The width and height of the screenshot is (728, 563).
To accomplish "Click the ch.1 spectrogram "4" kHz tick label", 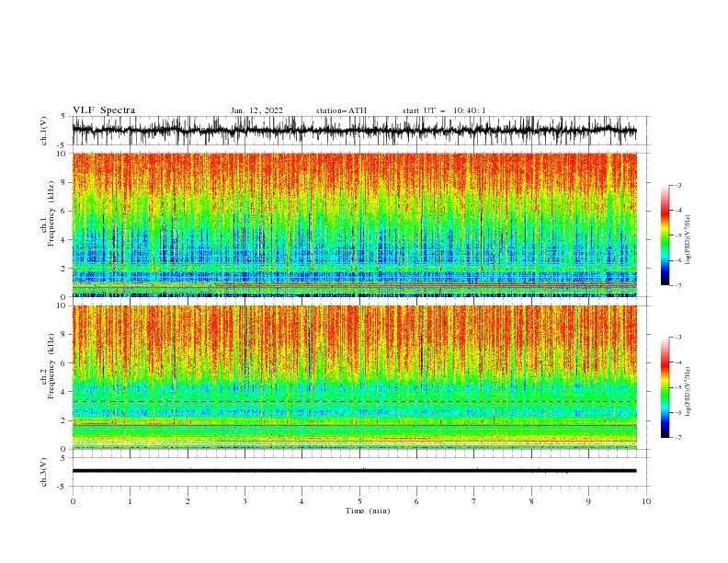I will (x=64, y=240).
